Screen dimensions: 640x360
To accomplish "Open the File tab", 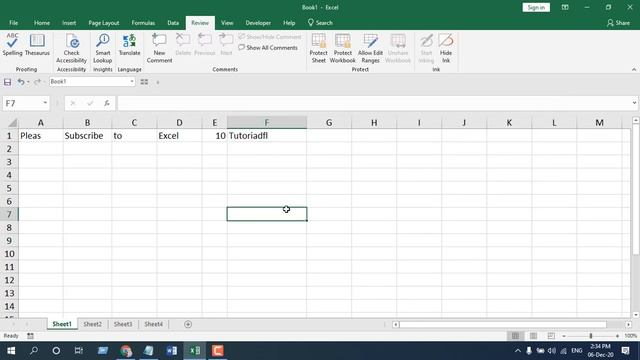I will click(x=13, y=23).
